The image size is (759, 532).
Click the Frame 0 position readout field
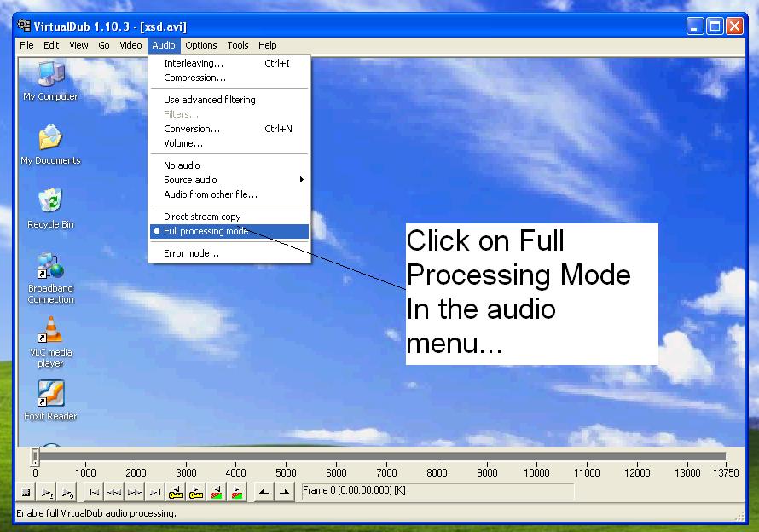[x=437, y=491]
